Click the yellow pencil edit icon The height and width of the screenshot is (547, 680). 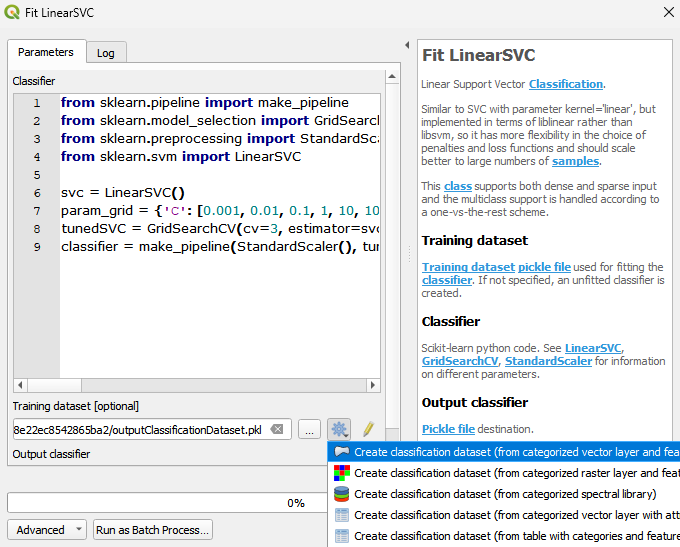point(368,429)
